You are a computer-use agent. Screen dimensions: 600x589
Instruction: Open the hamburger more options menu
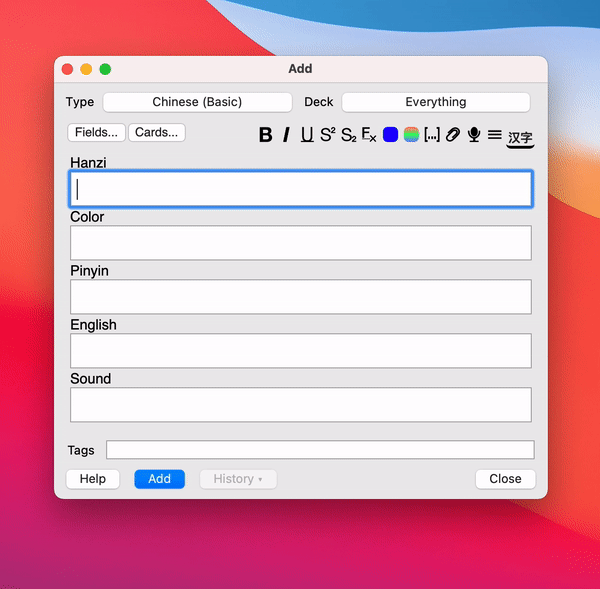click(x=495, y=135)
